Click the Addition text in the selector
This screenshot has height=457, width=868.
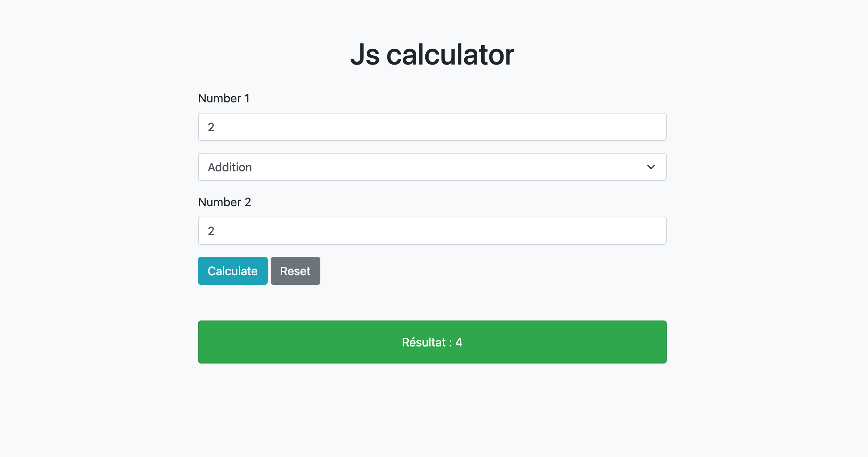point(229,167)
